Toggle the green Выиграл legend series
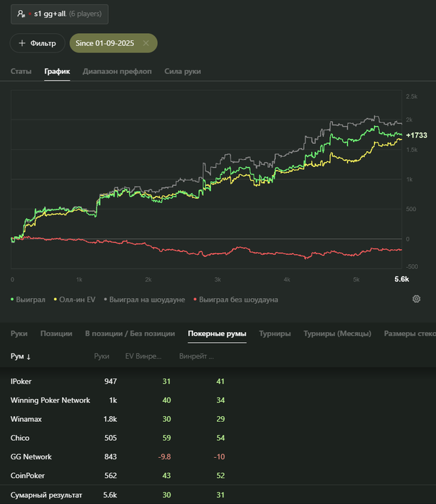 tap(29, 300)
